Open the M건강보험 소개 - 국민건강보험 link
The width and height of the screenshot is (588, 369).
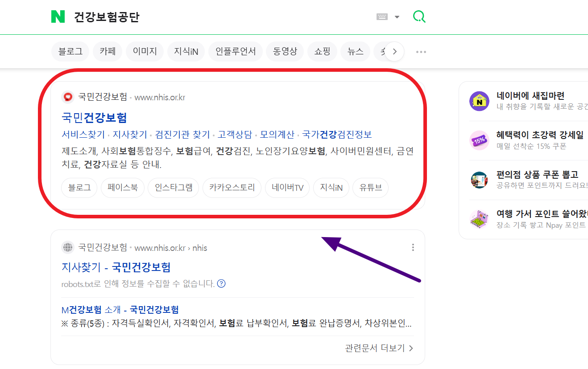[x=120, y=309]
